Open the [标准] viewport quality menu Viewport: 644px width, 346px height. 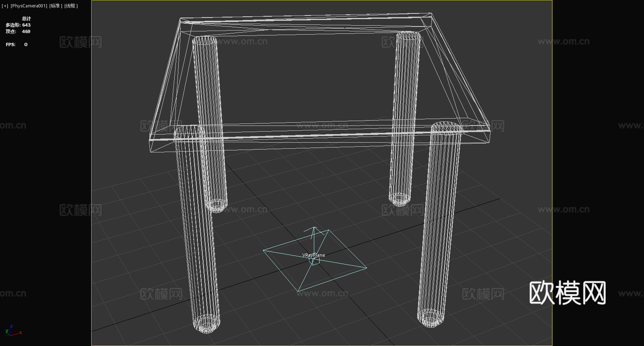56,6
